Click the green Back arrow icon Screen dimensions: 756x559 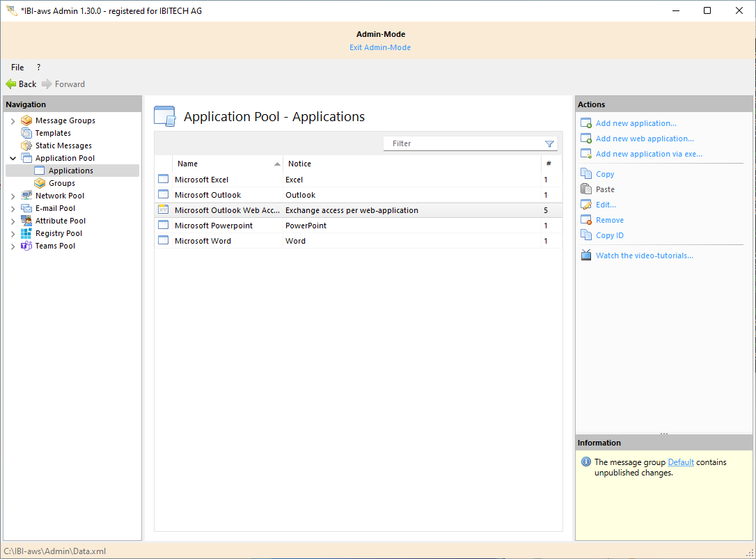click(11, 84)
